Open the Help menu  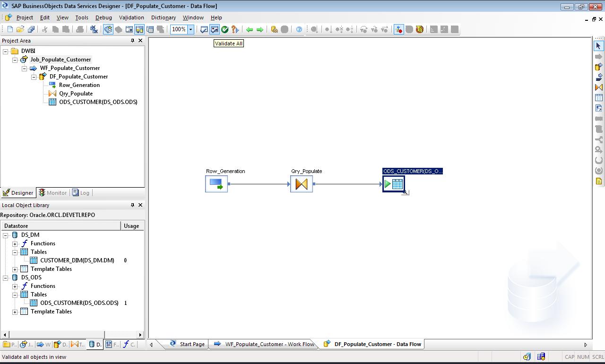(216, 17)
